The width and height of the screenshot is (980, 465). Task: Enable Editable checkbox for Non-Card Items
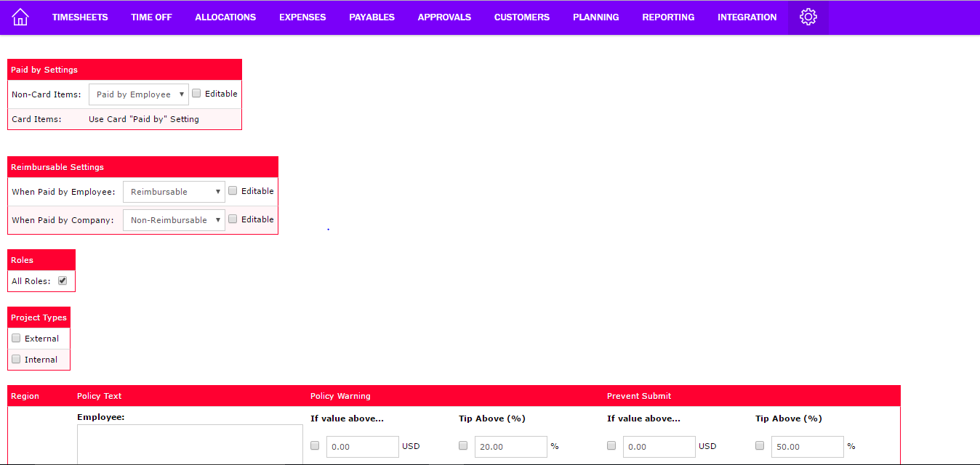tap(196, 94)
